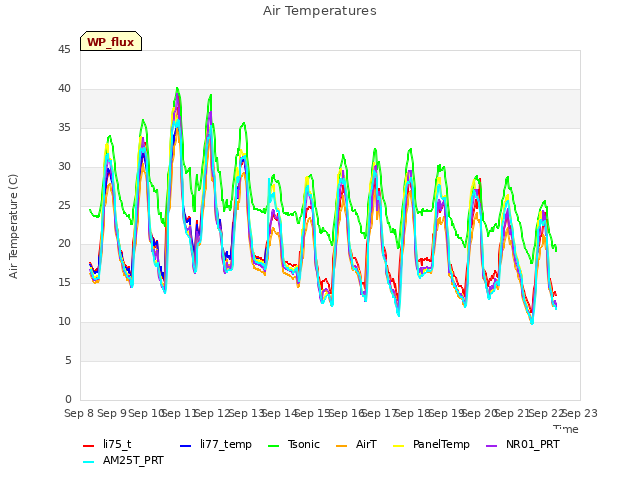Image resolution: width=640 pixels, height=480 pixels.
Task: Click the Air Temperatures chart title
Action: pos(320,11)
